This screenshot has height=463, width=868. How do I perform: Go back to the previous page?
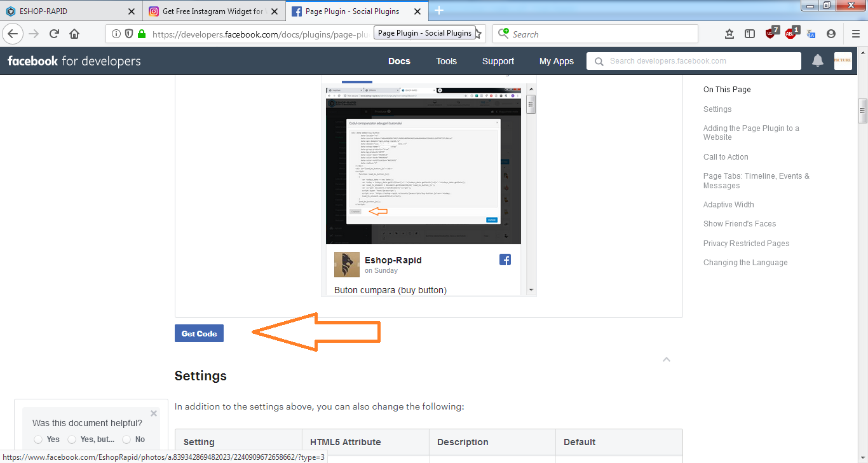(x=13, y=34)
